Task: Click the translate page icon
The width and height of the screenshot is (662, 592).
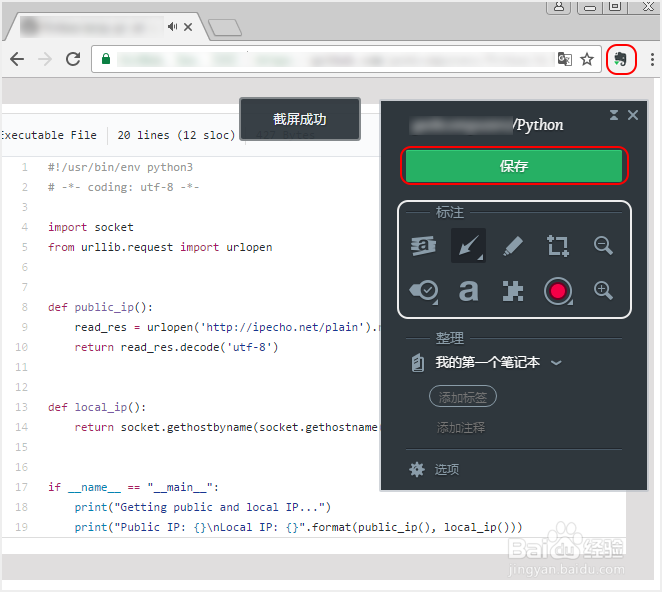Action: click(x=564, y=59)
